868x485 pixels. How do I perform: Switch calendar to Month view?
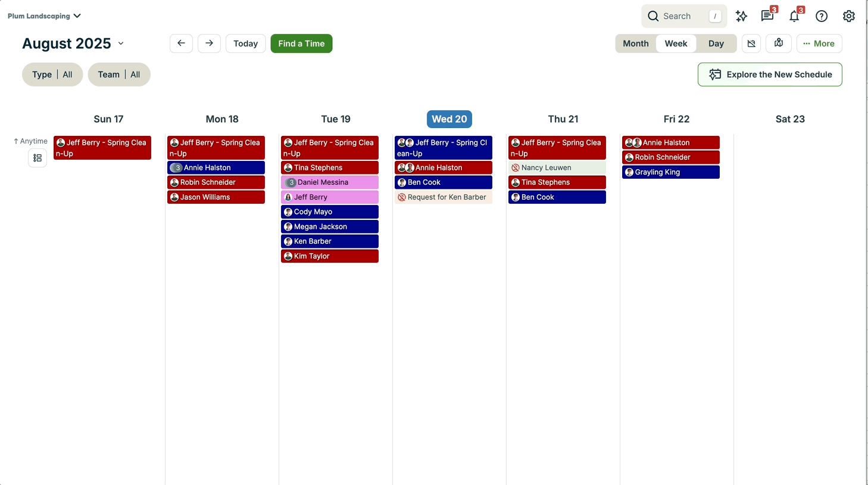635,43
